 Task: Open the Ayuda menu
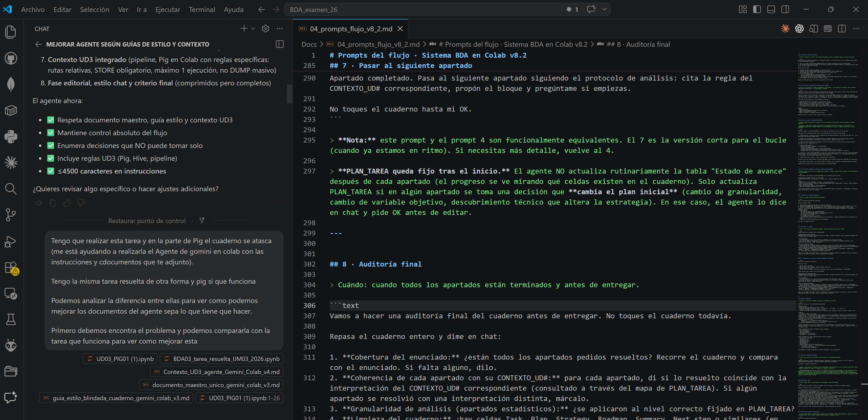point(233,10)
